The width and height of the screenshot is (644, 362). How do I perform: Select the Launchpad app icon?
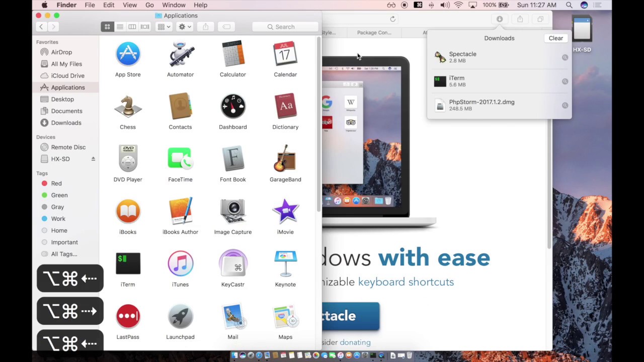point(180,317)
